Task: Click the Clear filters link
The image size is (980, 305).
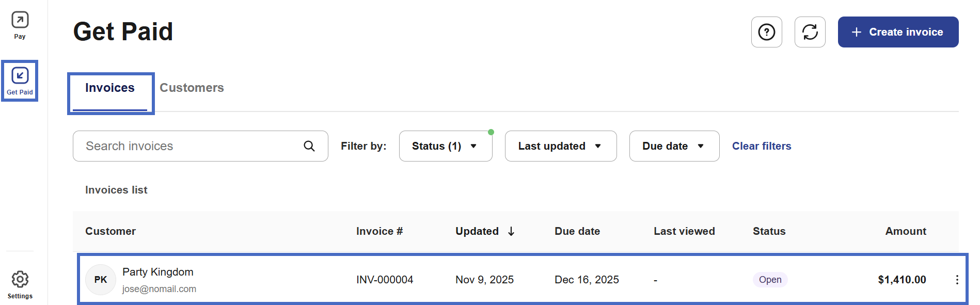Action: tap(761, 146)
